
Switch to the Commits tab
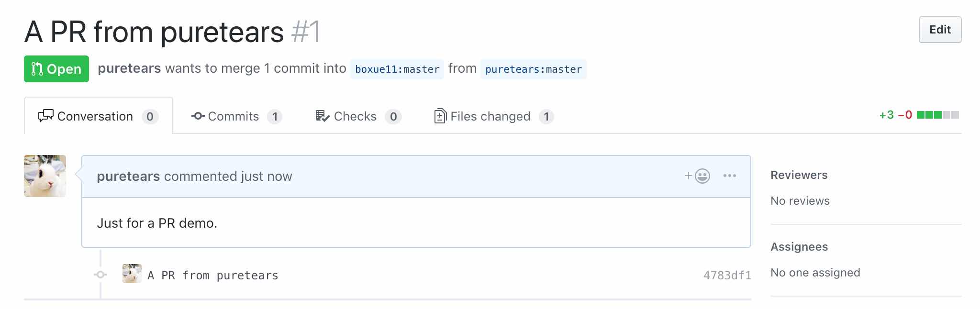236,116
